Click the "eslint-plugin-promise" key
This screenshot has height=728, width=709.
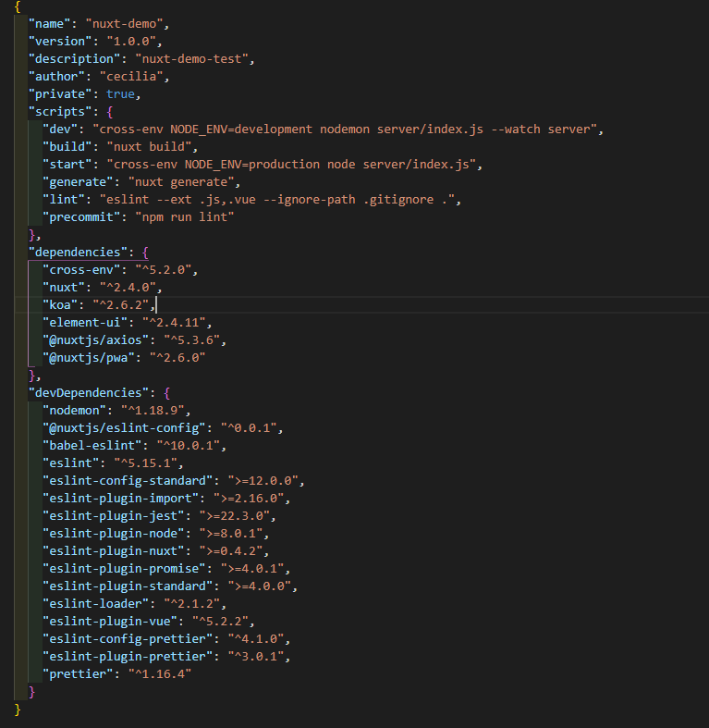point(125,569)
